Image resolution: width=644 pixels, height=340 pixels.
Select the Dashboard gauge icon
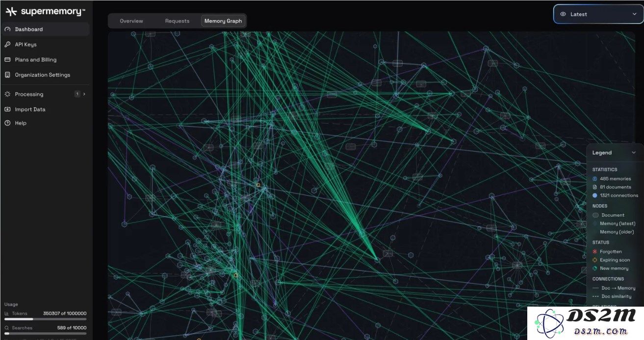coord(7,29)
